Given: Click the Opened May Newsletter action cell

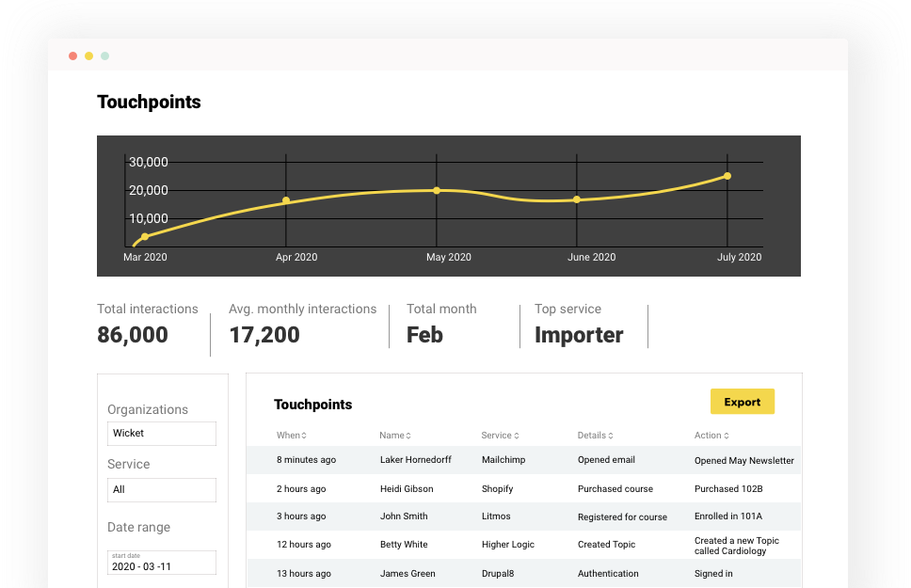Looking at the screenshot, I should (x=744, y=461).
